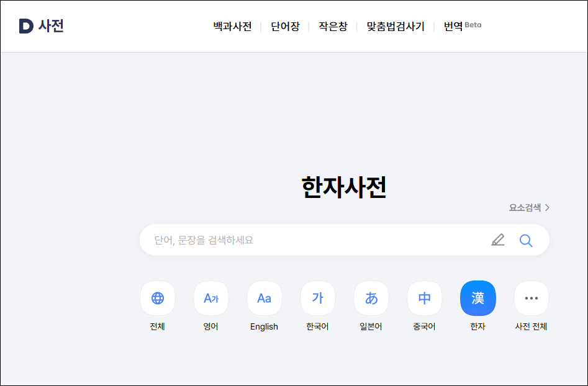The height and width of the screenshot is (386, 588).
Task: Open the handwriting input pen icon
Action: coord(498,240)
